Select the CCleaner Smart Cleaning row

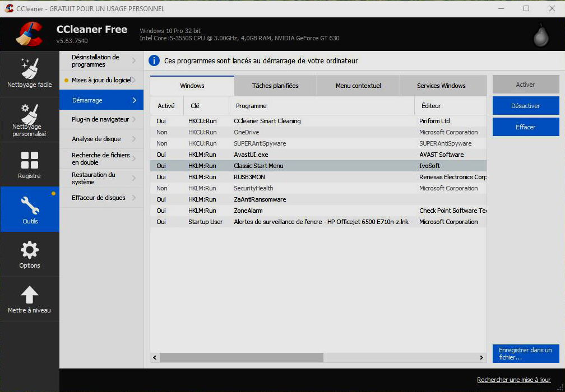coord(318,121)
